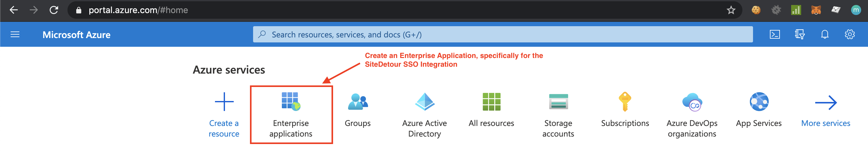Click the magnifier icon in Azure search
Image resolution: width=868 pixels, height=159 pixels.
(x=262, y=34)
